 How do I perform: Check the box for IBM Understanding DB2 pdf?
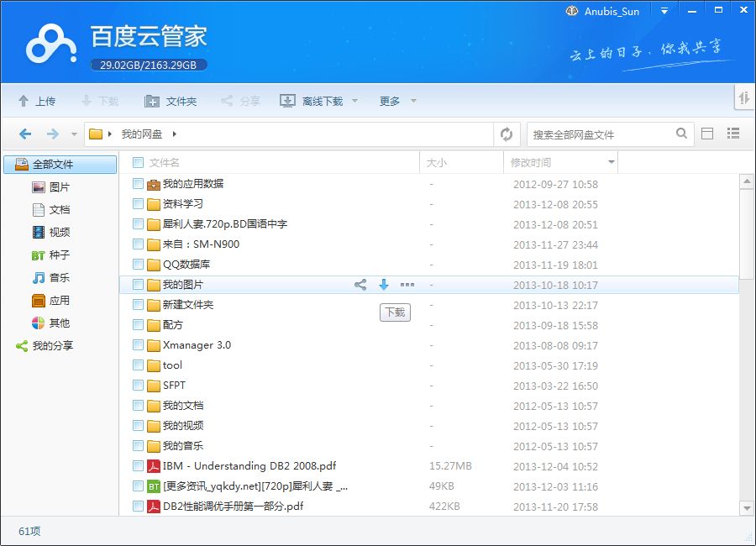[138, 466]
